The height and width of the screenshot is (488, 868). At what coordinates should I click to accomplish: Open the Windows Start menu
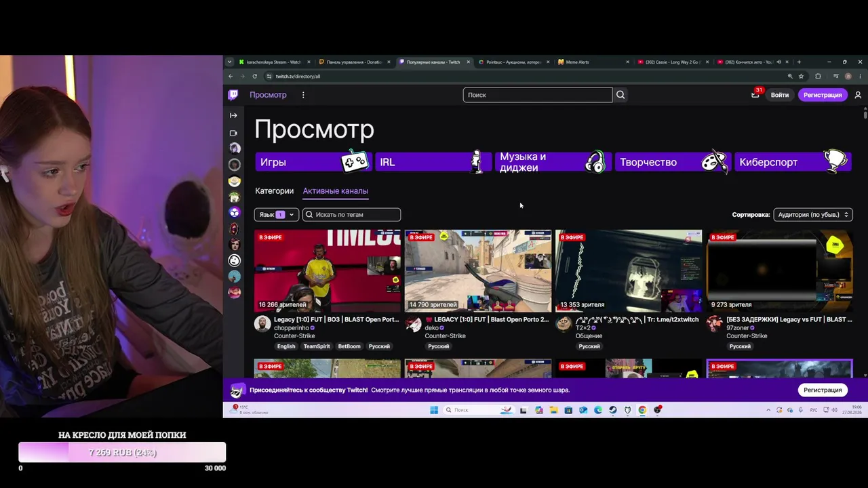pyautogui.click(x=434, y=410)
